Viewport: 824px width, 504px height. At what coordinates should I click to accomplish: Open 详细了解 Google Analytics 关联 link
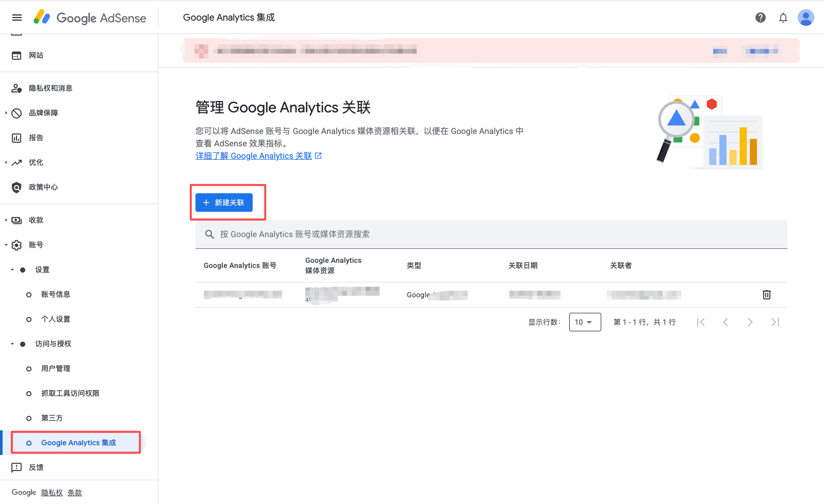pos(254,156)
